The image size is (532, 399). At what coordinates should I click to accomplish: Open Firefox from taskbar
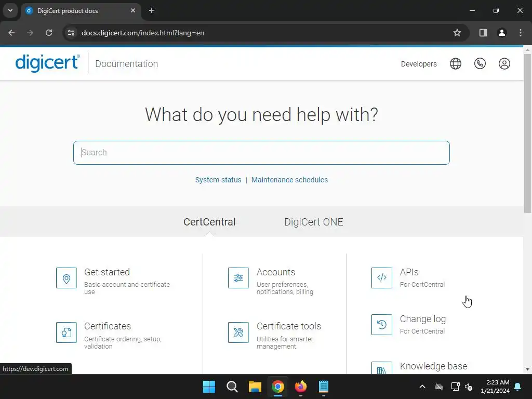click(x=301, y=387)
